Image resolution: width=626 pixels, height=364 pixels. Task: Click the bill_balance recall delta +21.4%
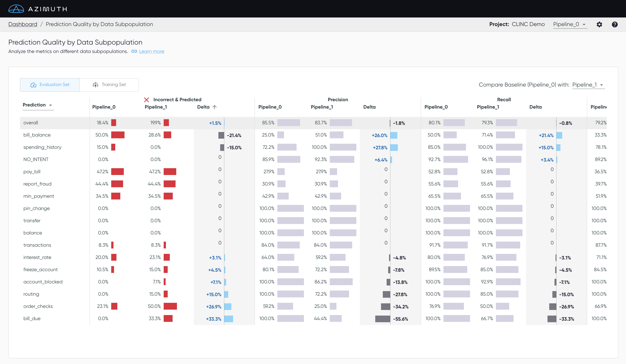click(x=546, y=135)
